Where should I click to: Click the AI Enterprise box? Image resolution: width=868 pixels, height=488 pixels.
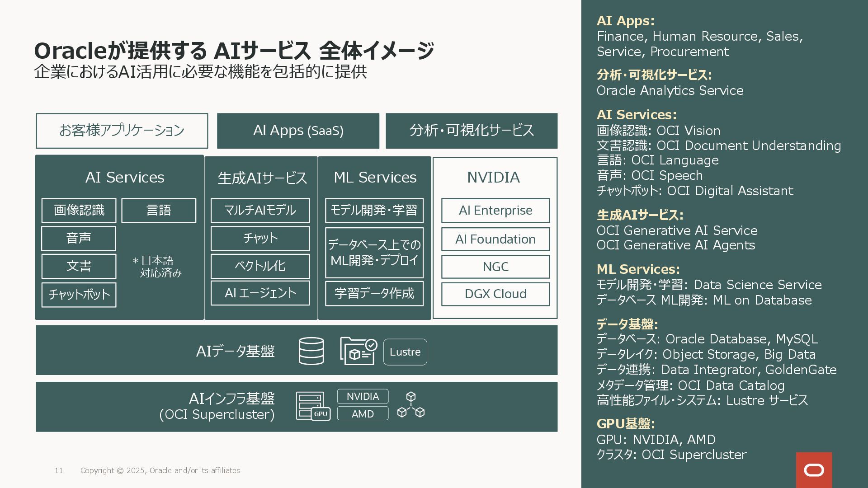(x=495, y=211)
